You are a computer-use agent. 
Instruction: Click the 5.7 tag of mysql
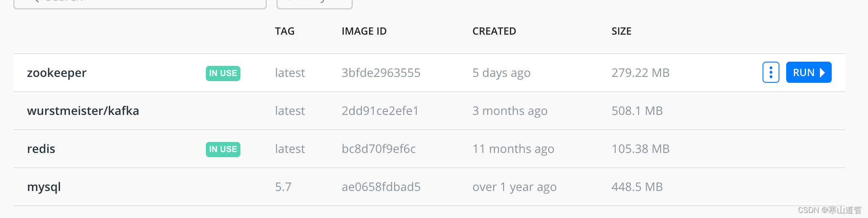pyautogui.click(x=283, y=187)
